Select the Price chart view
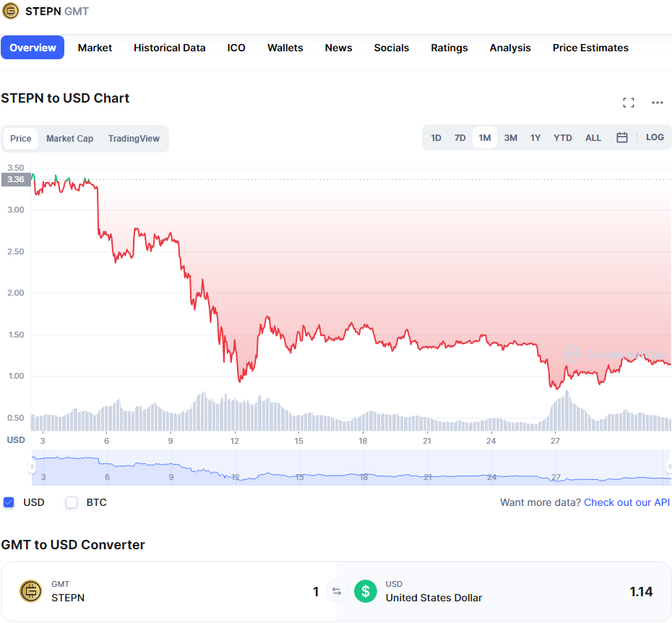This screenshot has width=672, height=623. [x=20, y=139]
